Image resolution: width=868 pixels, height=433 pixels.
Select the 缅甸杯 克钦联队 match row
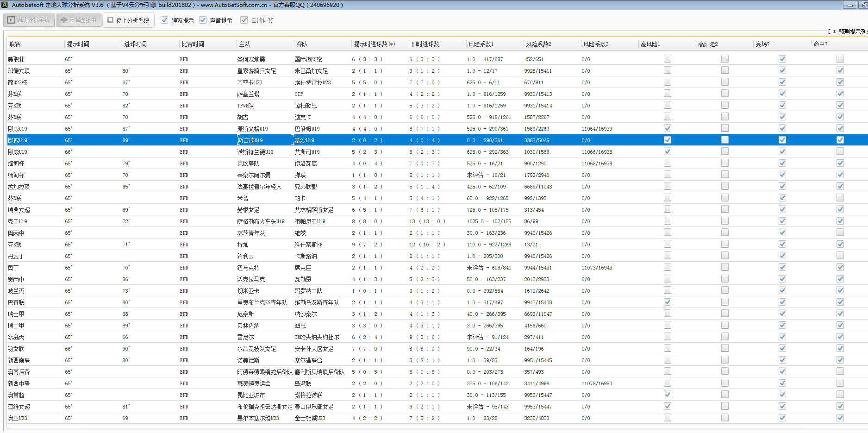[248, 163]
